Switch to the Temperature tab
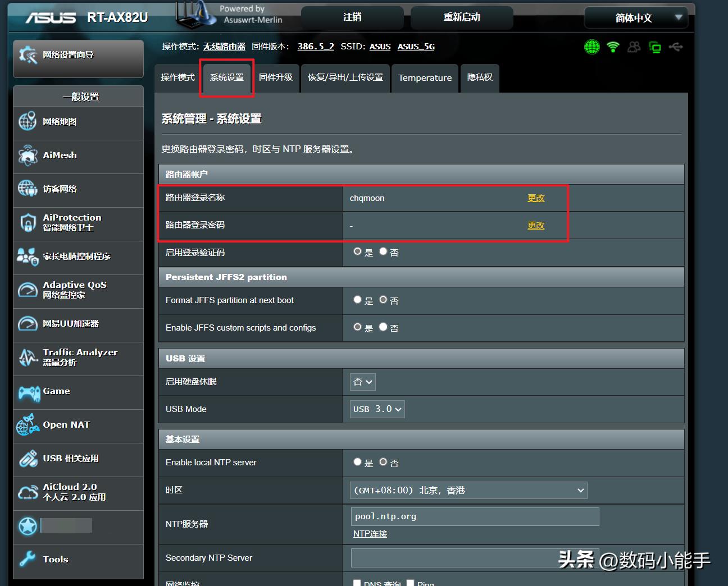Image resolution: width=728 pixels, height=586 pixels. tap(425, 78)
